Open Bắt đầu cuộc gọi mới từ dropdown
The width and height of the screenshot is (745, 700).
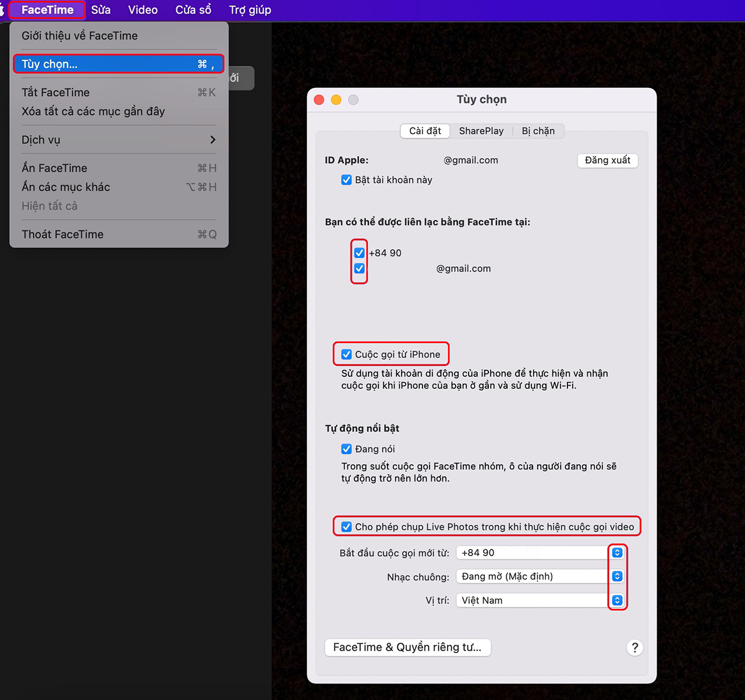click(540, 553)
